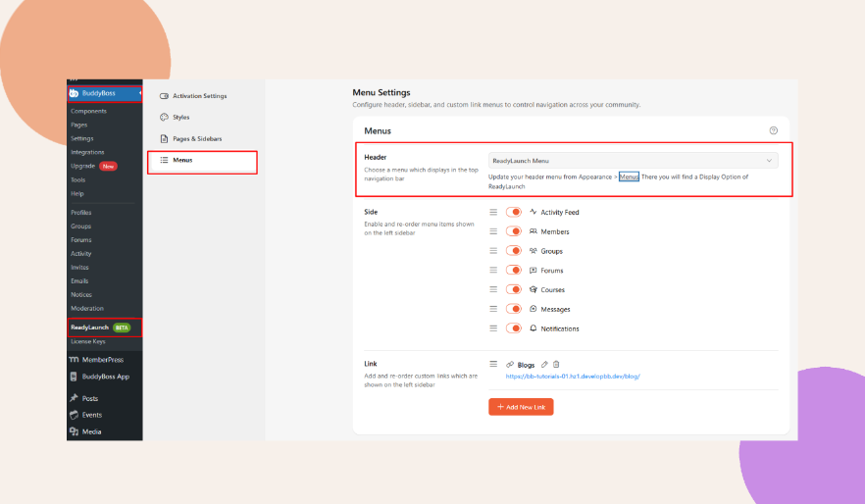This screenshot has width=865, height=504.
Task: Select Pages & Sidebars tab
Action: [197, 139]
